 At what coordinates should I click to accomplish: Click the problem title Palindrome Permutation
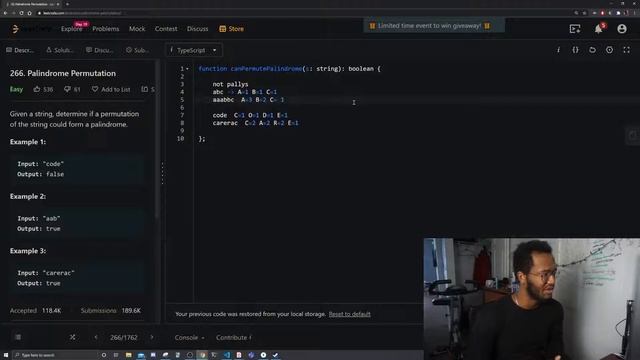(x=63, y=73)
